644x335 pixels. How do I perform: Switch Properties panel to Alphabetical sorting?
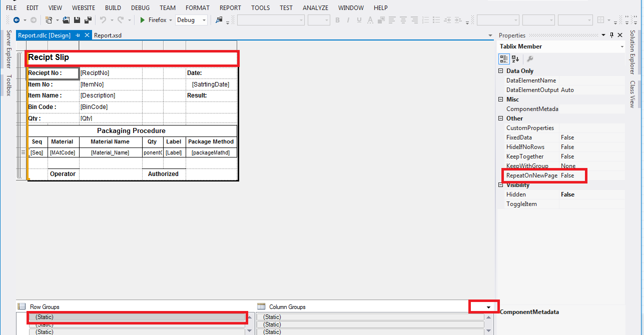click(x=515, y=58)
